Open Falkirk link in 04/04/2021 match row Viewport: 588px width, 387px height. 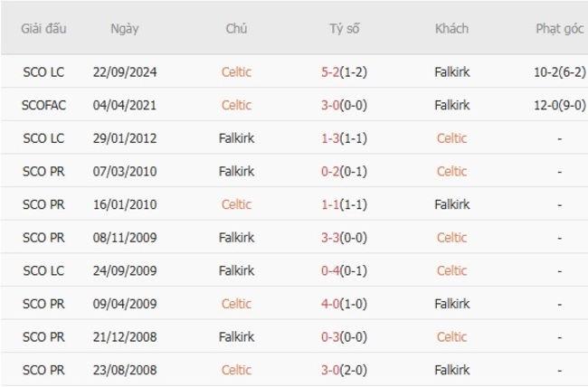[451, 105]
